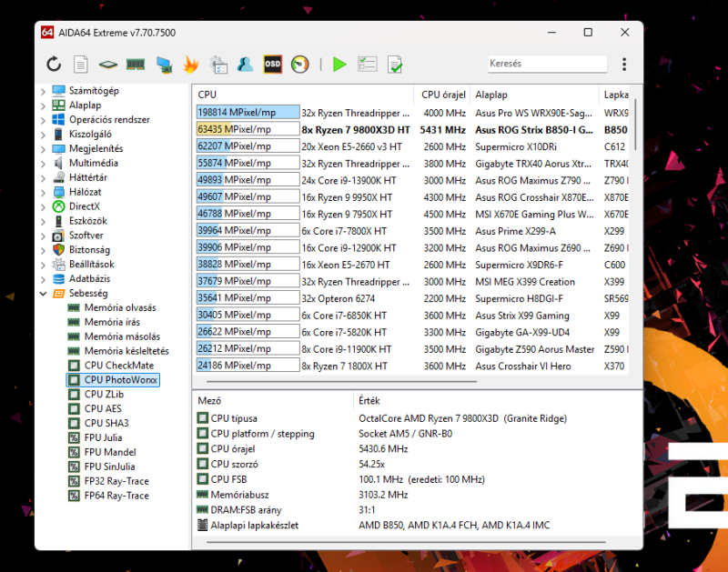Image resolution: width=728 pixels, height=572 pixels.
Task: Select Biztonság in the tree
Action: 89,249
